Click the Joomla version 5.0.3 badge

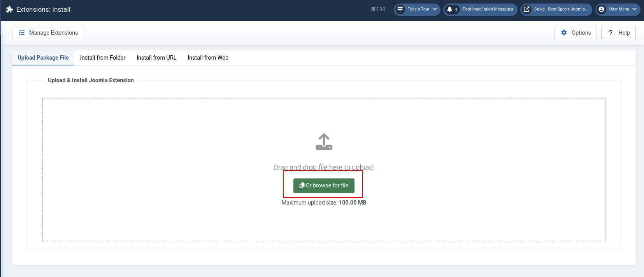378,9
